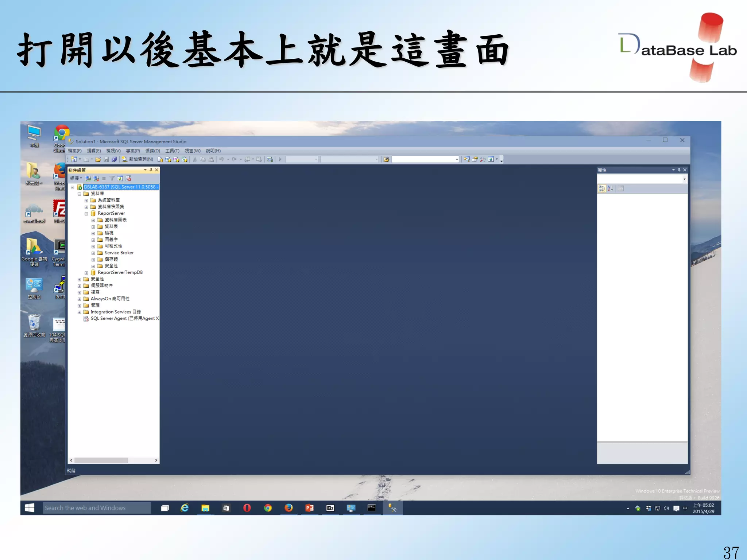Select the 伺服器物件 tree item

pyautogui.click(x=102, y=285)
